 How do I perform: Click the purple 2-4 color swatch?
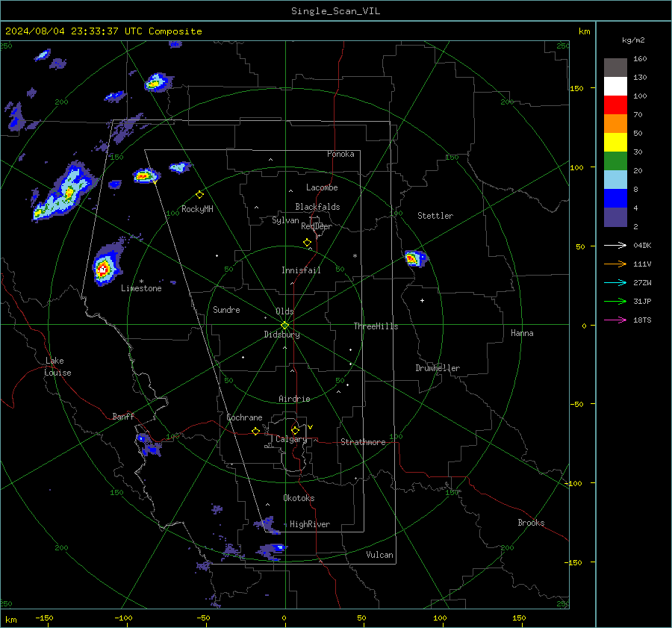(615, 217)
